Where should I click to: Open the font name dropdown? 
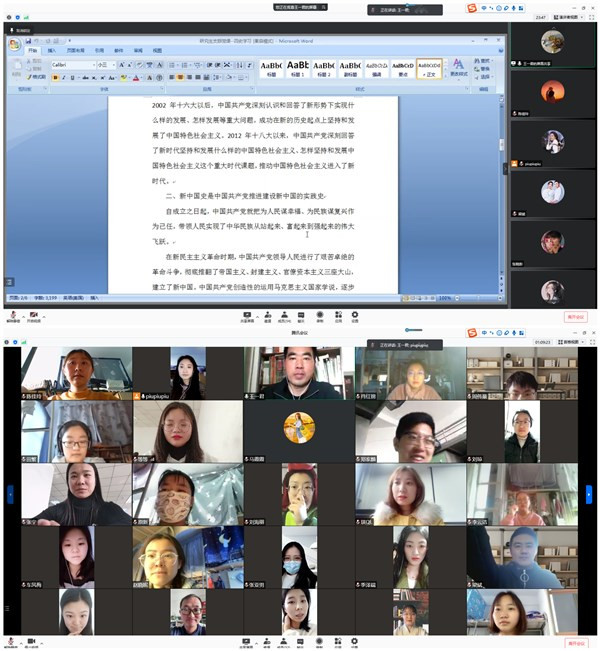pyautogui.click(x=72, y=65)
